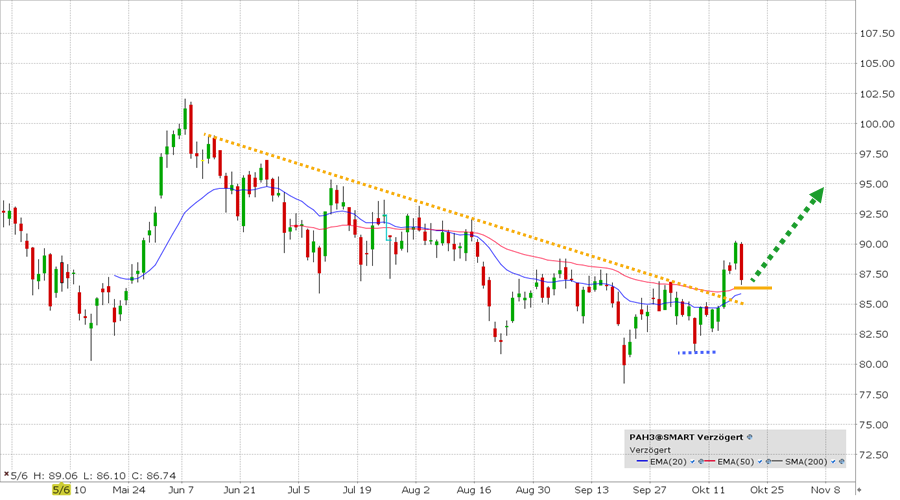The image size is (900, 500).
Task: Click the PAH3@SMART Verzögert title
Action: (x=686, y=437)
